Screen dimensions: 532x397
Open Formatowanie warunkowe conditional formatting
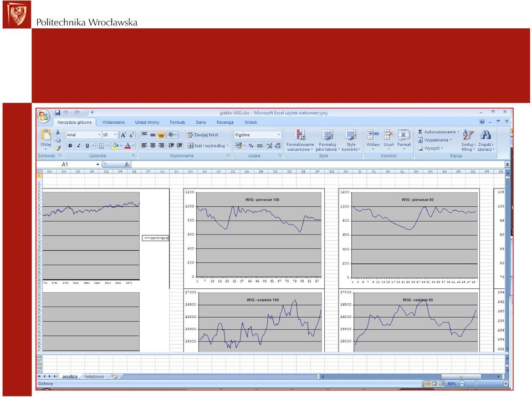300,140
